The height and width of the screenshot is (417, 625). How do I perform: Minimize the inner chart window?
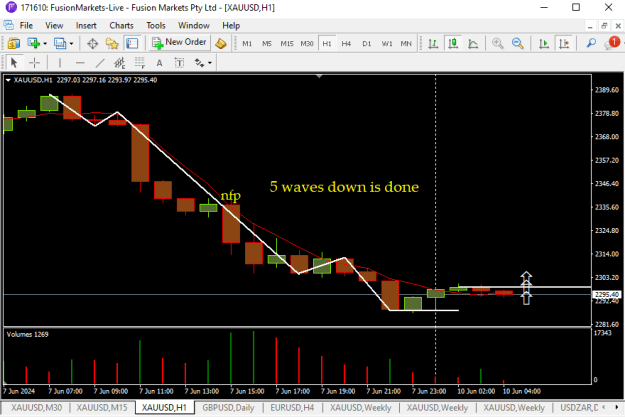590,26
